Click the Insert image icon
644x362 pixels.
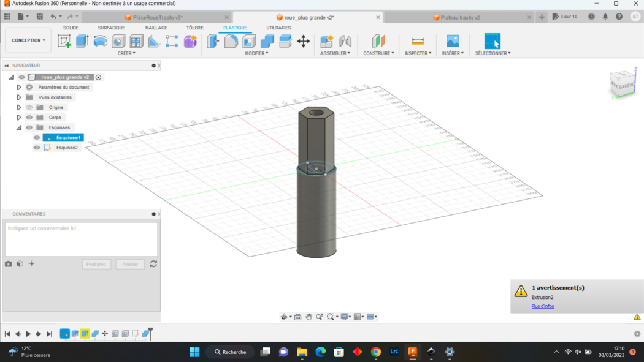click(x=453, y=41)
